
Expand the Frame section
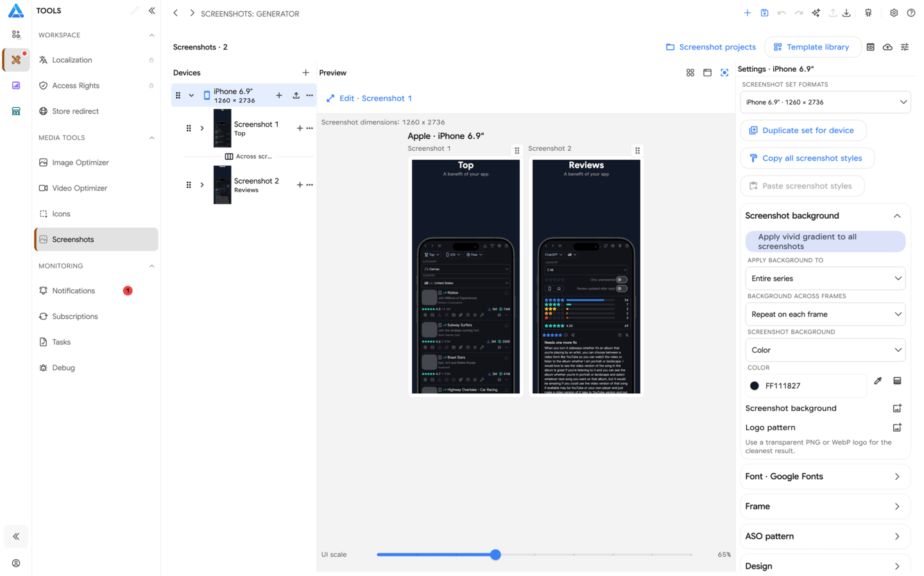[825, 507]
